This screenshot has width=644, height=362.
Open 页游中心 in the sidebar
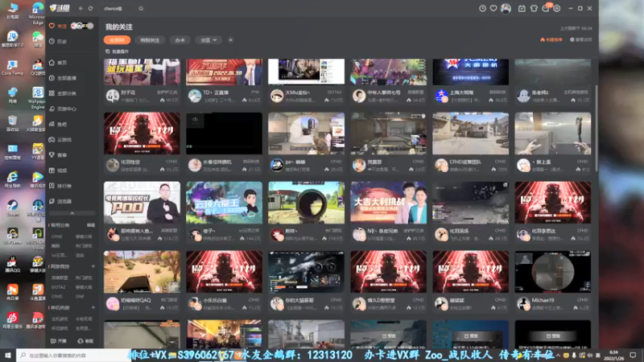(63, 109)
